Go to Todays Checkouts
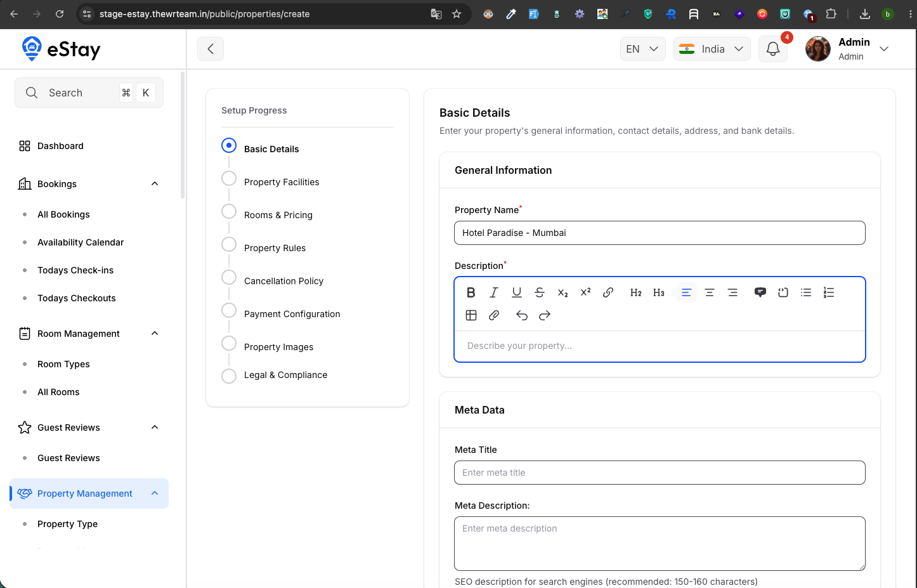Viewport: 917px width, 588px height. pos(77,298)
